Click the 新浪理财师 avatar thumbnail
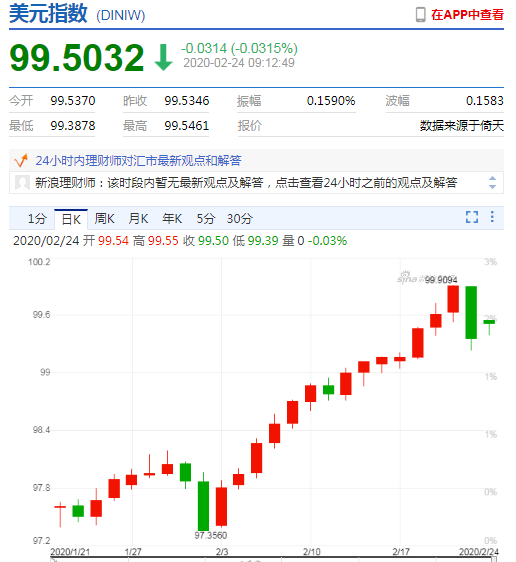The height and width of the screenshot is (562, 516). [x=22, y=183]
